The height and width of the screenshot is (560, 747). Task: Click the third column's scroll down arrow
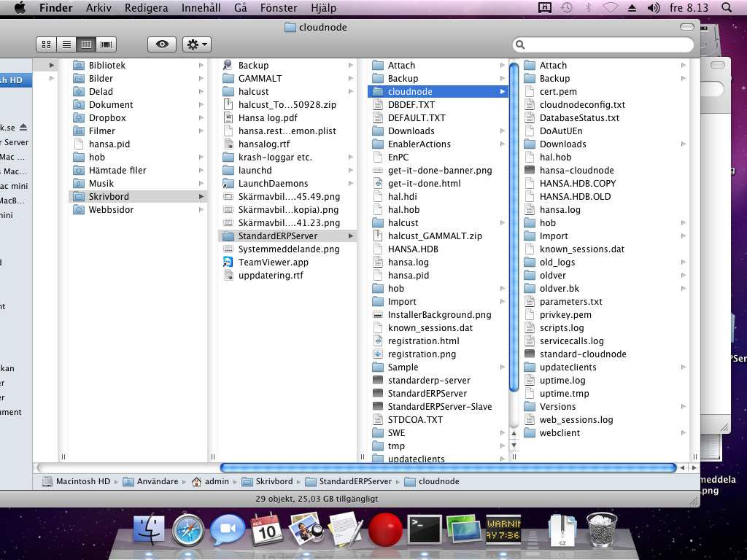(514, 446)
